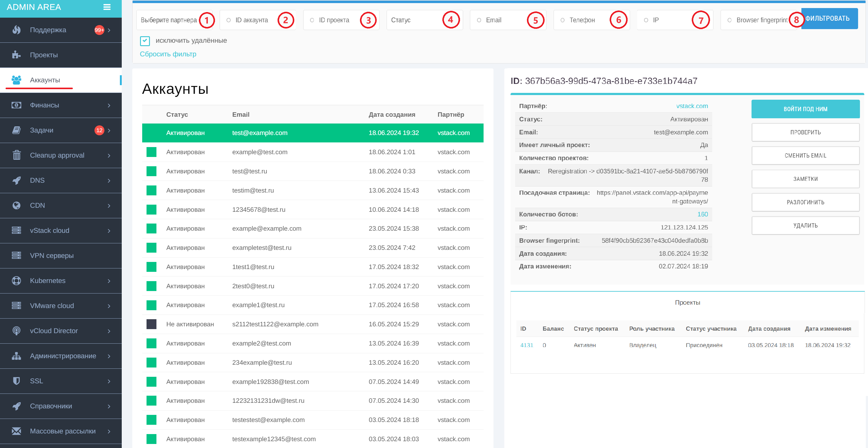Open the Аккаунты menu item

[61, 80]
